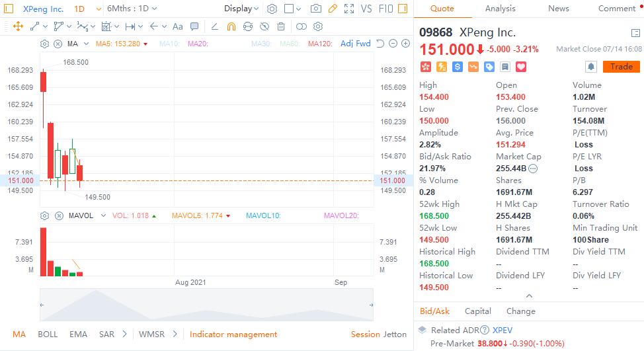644x351 pixels.
Task: Open MAVOL indicator settings gear
Action: 45,216
